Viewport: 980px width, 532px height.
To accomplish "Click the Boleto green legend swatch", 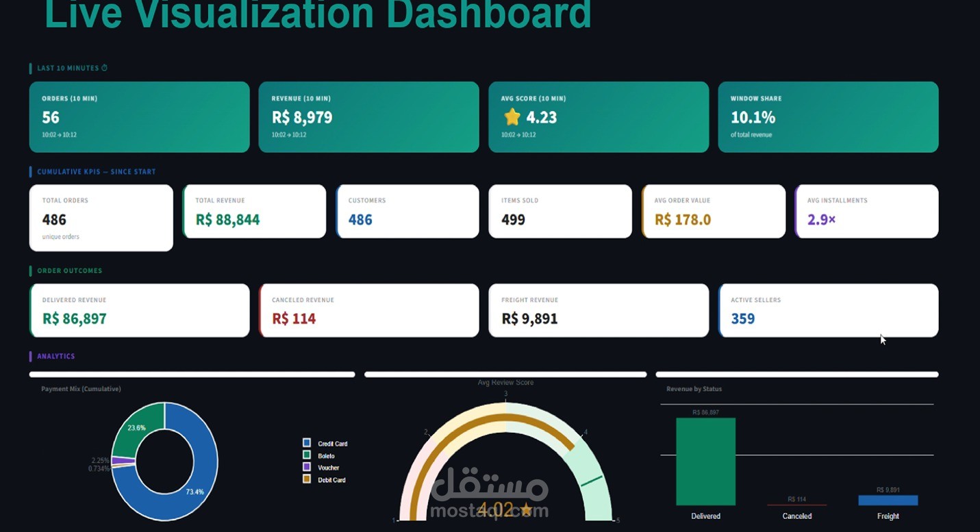I will click(x=307, y=455).
